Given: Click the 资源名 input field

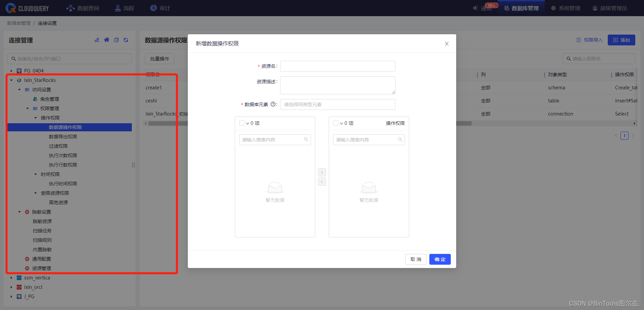Looking at the screenshot, I should click(337, 66).
